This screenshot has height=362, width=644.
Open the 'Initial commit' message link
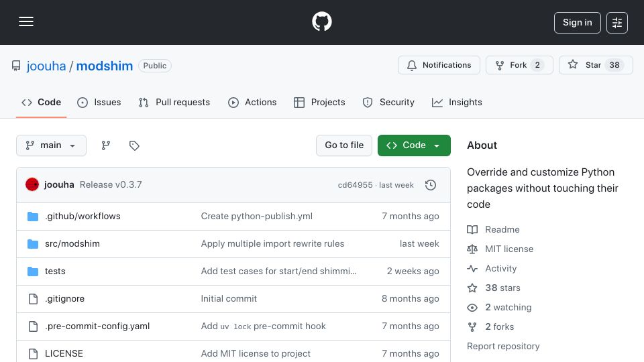coord(229,299)
